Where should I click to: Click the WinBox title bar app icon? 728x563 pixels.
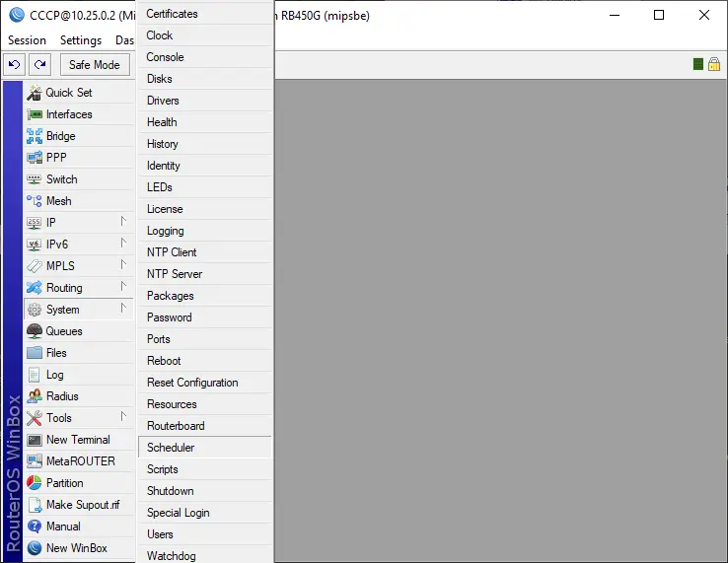(x=17, y=16)
